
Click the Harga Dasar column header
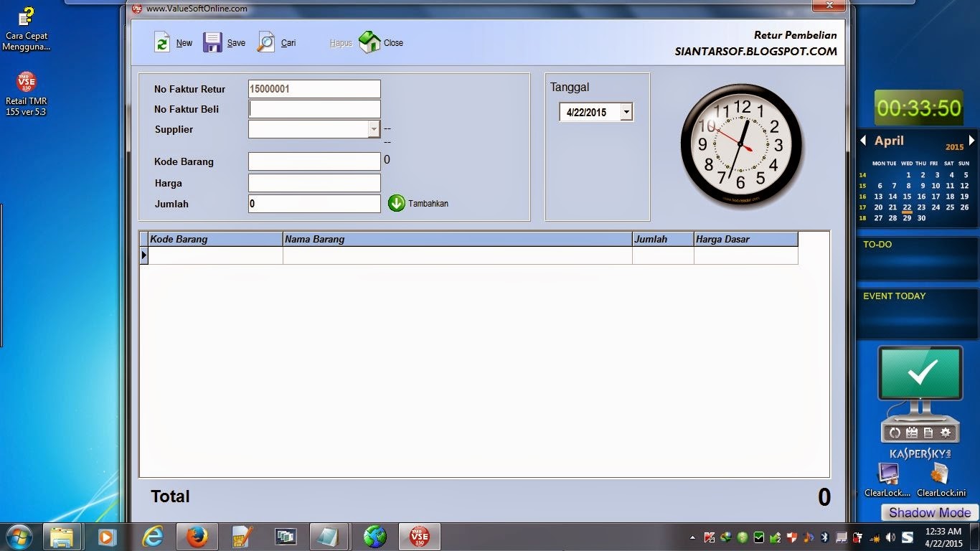[x=745, y=239]
